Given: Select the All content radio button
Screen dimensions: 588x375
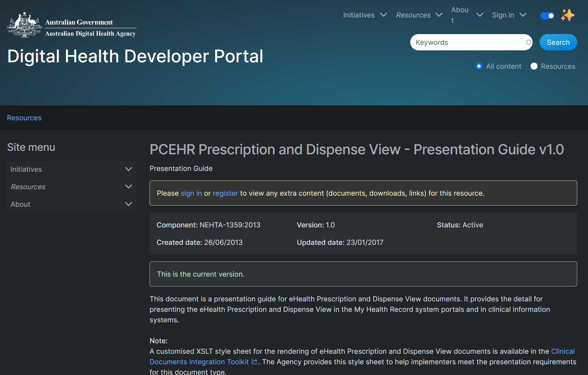Looking at the screenshot, I should point(479,66).
